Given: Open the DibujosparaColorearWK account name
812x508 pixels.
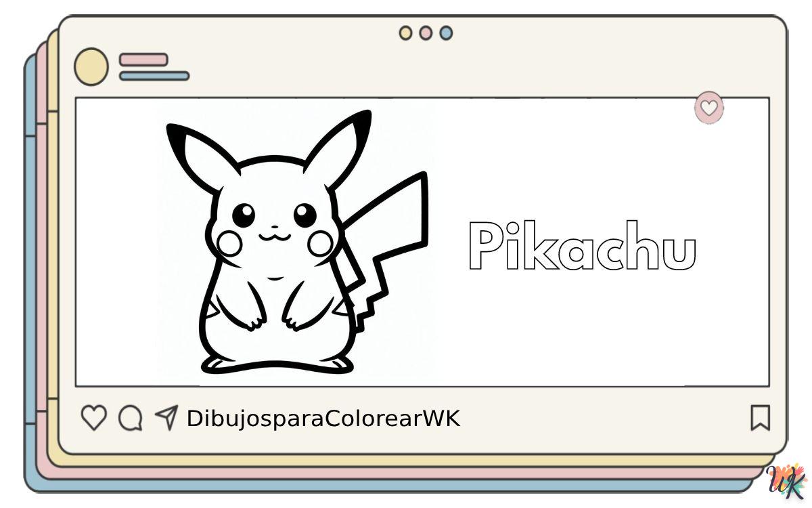Looking at the screenshot, I should (x=323, y=419).
